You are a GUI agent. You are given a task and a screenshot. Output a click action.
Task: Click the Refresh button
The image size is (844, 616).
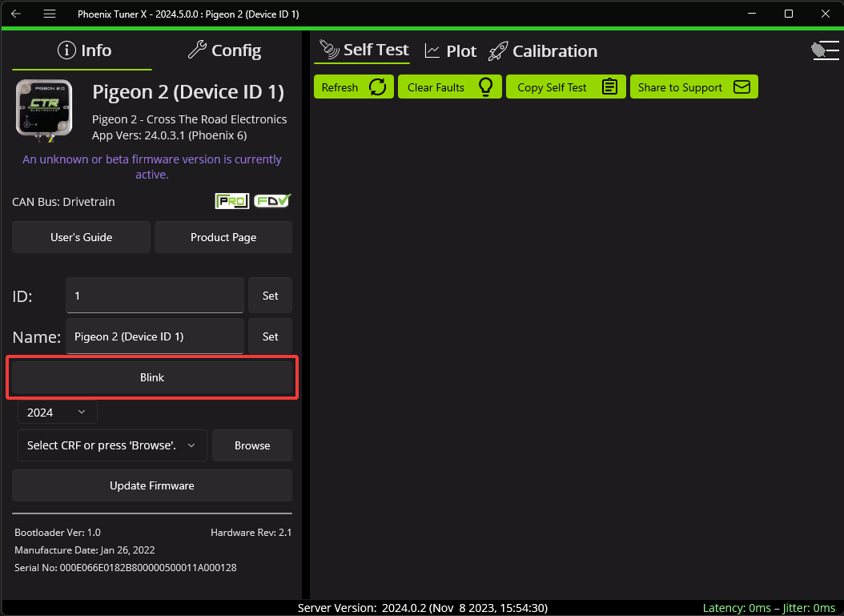click(354, 87)
